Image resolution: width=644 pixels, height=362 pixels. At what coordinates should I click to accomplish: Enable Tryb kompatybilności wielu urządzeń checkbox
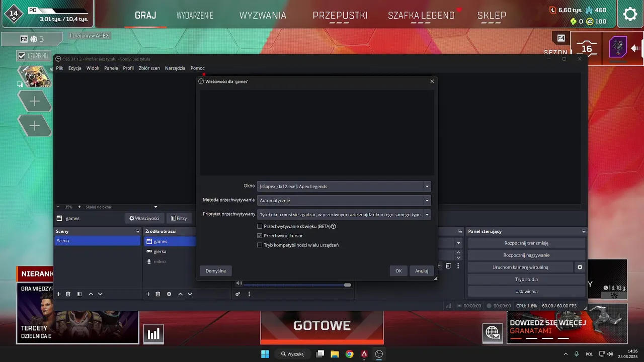260,245
